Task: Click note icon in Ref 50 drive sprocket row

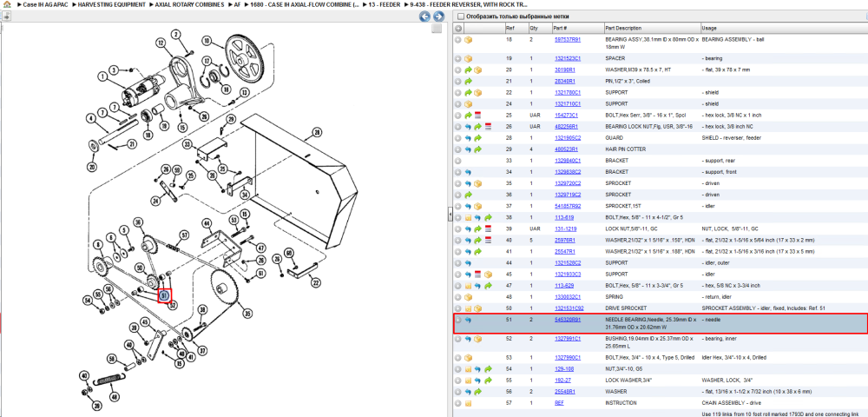Action: click(469, 308)
